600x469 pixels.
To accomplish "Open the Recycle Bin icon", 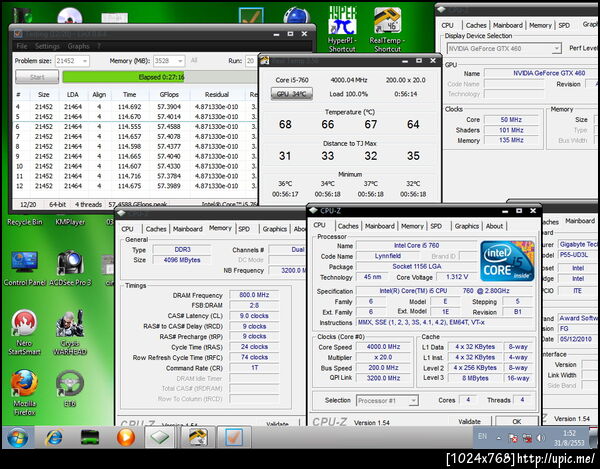I will [x=25, y=222].
